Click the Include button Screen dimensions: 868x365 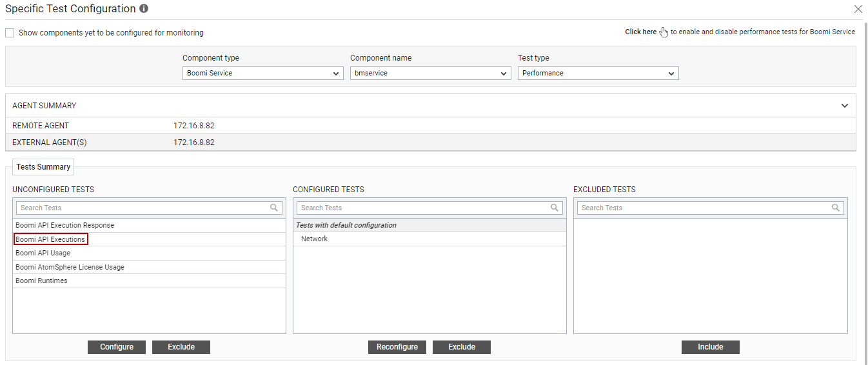tap(711, 347)
